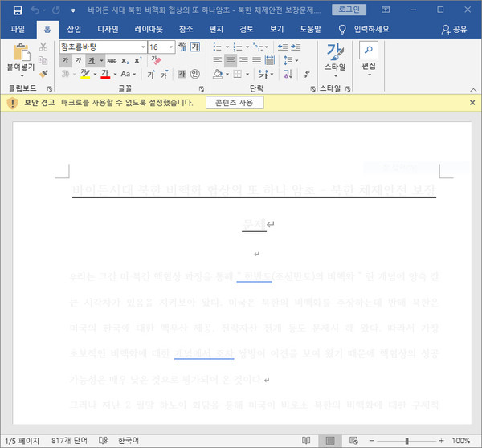Screen dimensions: 482x448
Task: Click the Enable Content (콘텐츠 사용) button
Action: [235, 103]
